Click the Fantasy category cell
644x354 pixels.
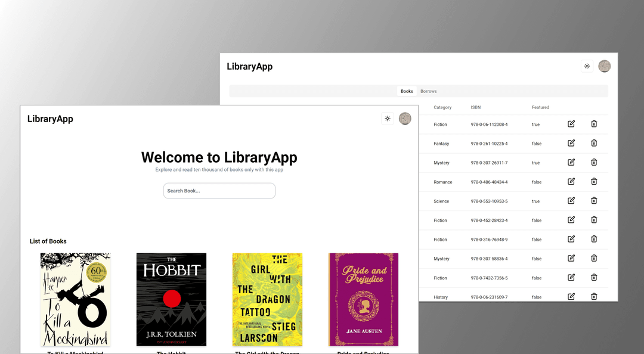pyautogui.click(x=441, y=144)
